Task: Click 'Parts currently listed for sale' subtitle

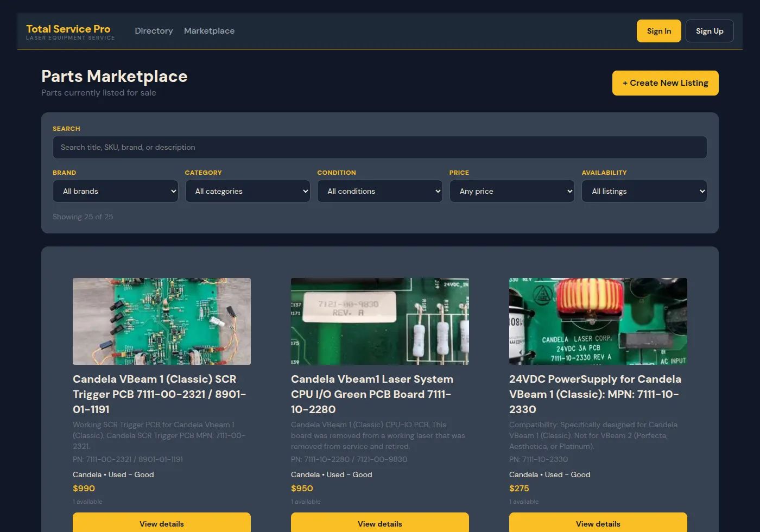Action: (99, 93)
